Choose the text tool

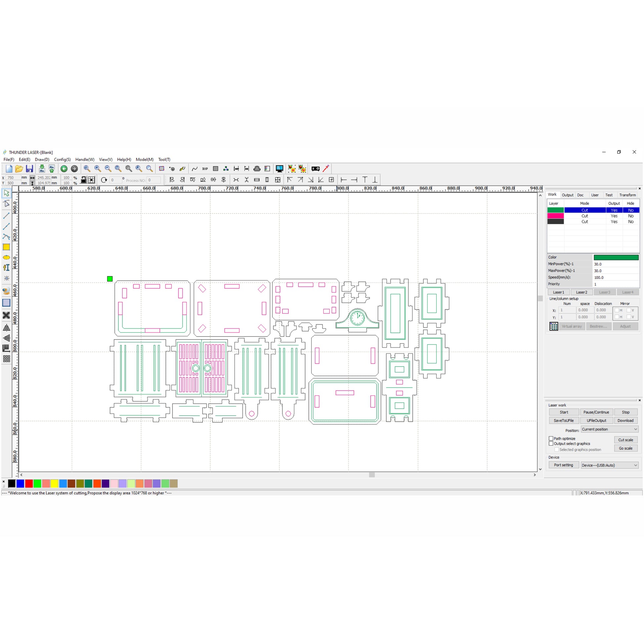6,268
